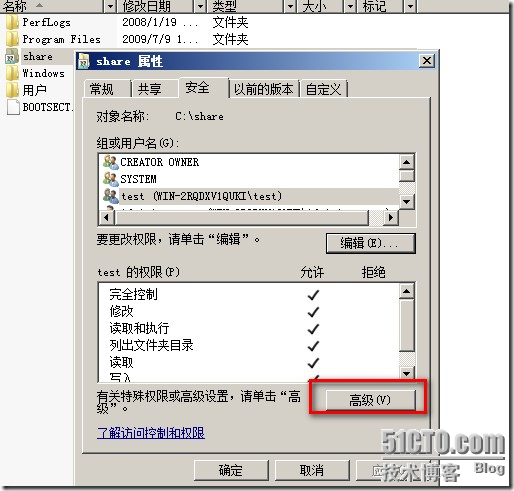
Task: Open the 了解访问控制和权限 link
Action: (x=151, y=433)
